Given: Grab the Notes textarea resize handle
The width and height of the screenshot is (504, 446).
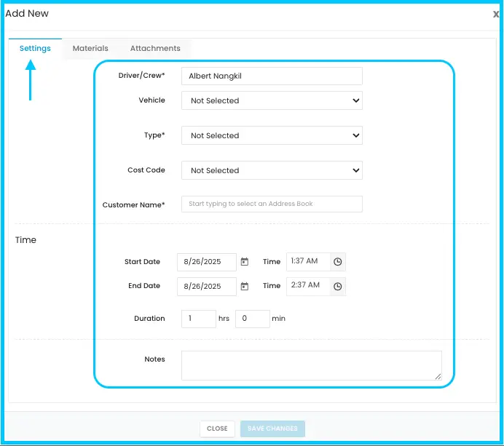Looking at the screenshot, I should point(438,377).
